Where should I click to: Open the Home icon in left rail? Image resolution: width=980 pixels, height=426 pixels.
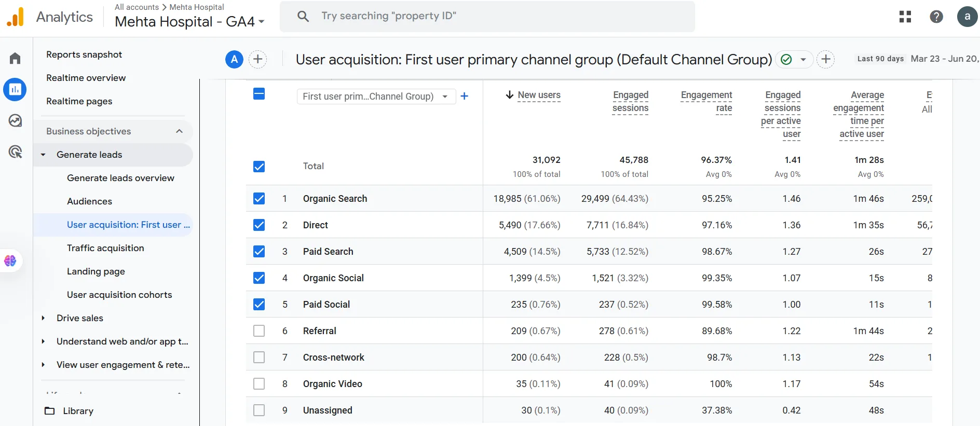[x=15, y=58]
